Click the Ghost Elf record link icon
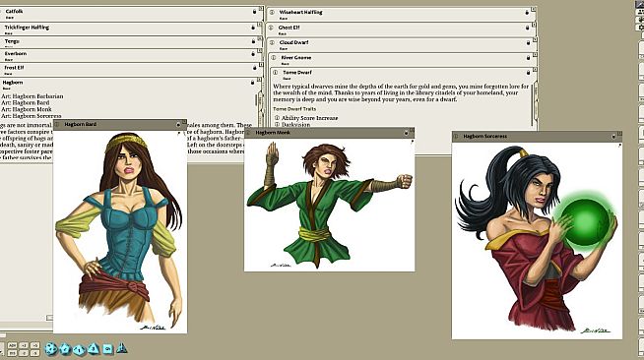The image size is (644, 360). (271, 28)
